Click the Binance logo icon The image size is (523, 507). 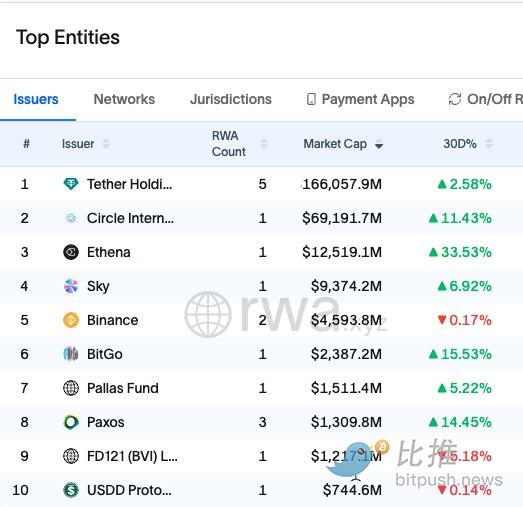71,320
